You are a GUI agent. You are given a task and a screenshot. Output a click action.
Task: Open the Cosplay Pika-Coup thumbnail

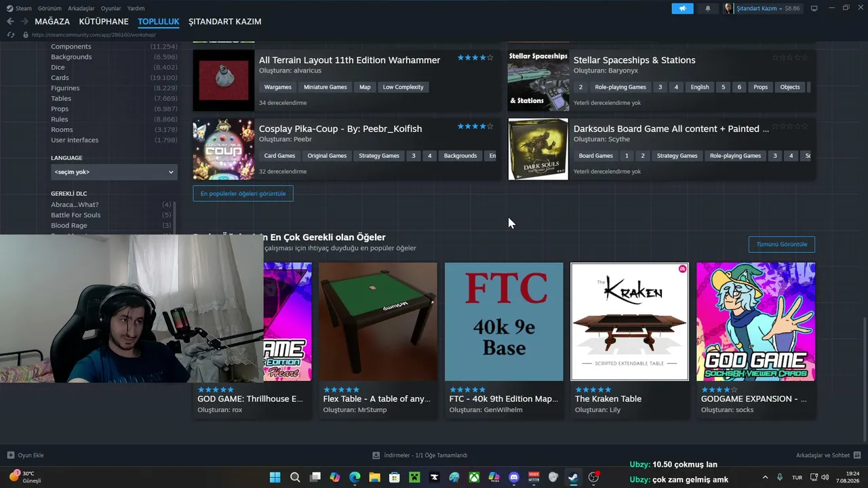pyautogui.click(x=224, y=149)
